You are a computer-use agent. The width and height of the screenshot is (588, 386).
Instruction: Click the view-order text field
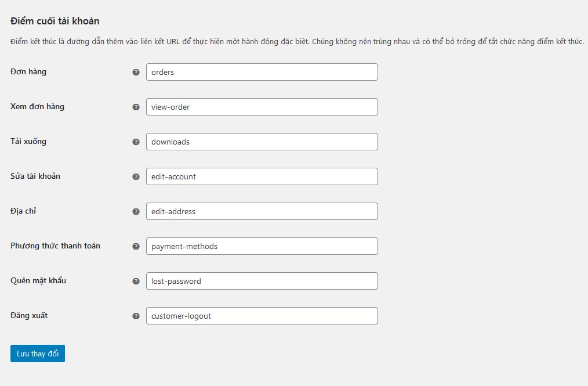262,107
